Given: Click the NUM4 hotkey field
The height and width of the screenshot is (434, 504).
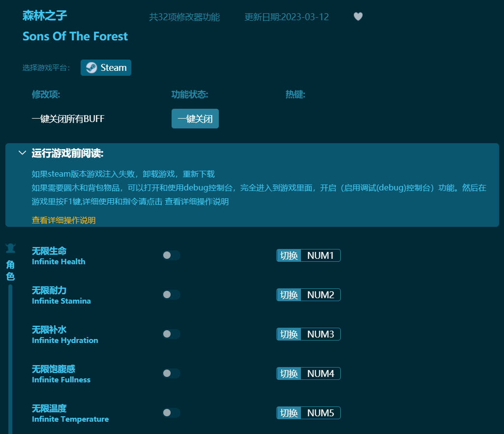Looking at the screenshot, I should [x=321, y=373].
